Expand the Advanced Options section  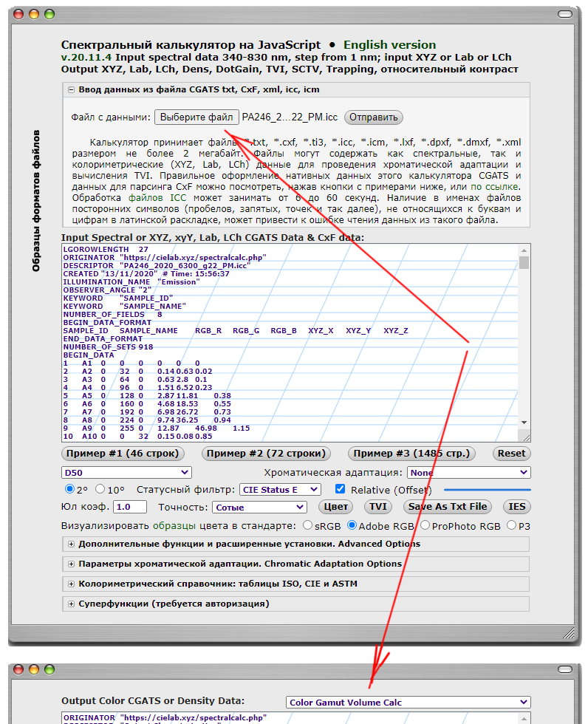[x=72, y=544]
